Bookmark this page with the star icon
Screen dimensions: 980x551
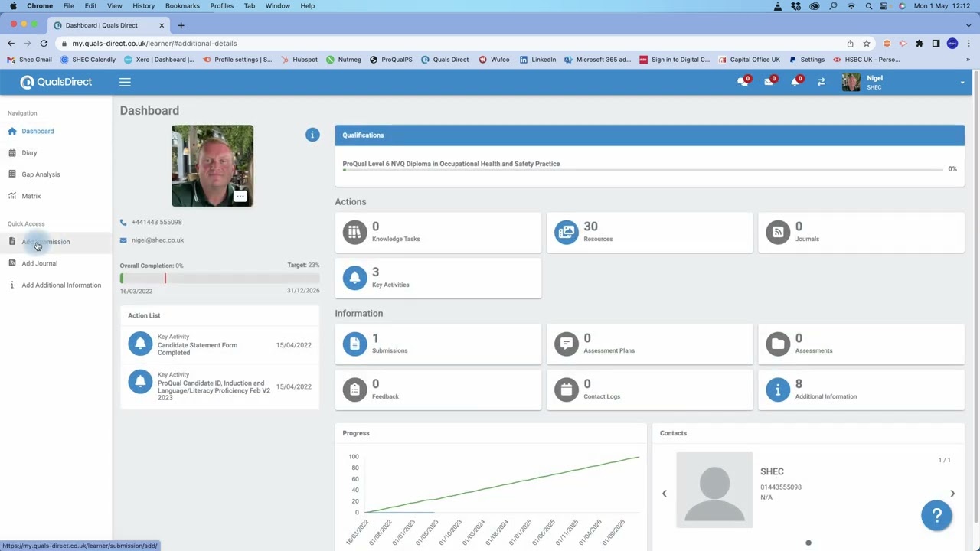pos(867,44)
